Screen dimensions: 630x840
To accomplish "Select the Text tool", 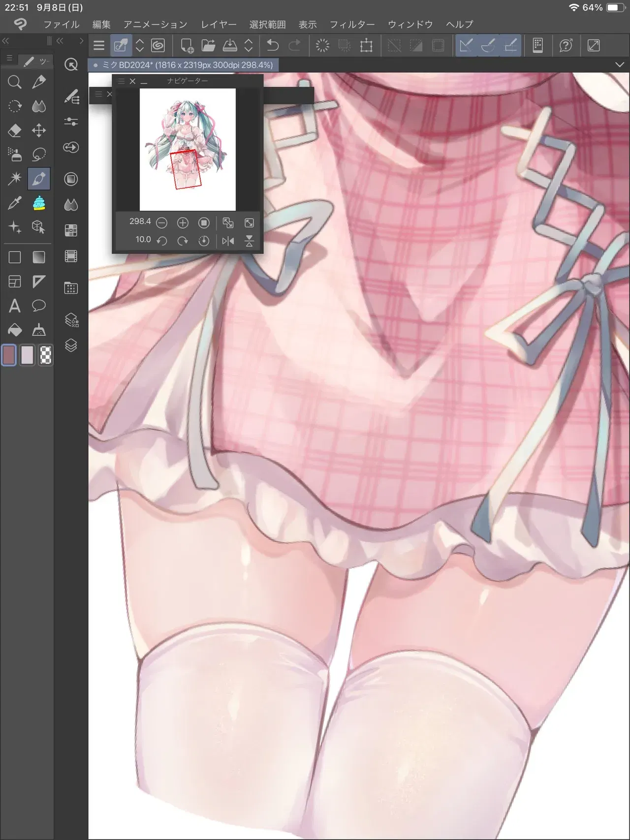I will [15, 306].
